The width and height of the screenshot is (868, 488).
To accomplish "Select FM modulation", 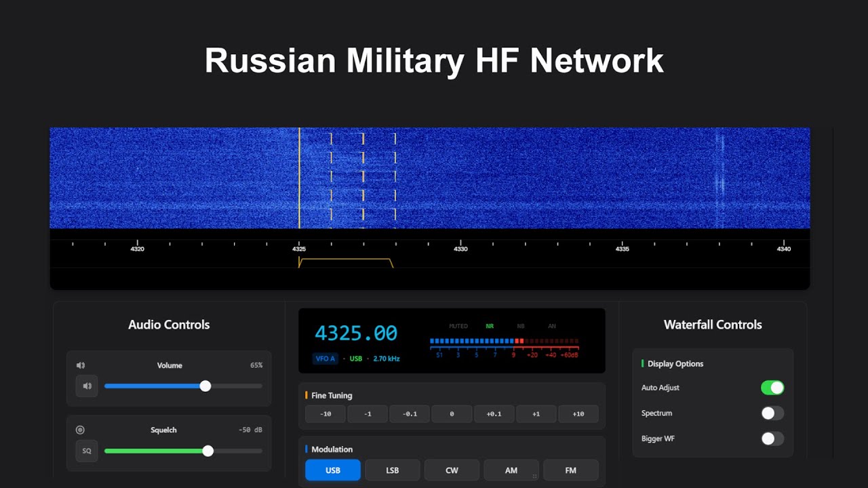I will [571, 470].
